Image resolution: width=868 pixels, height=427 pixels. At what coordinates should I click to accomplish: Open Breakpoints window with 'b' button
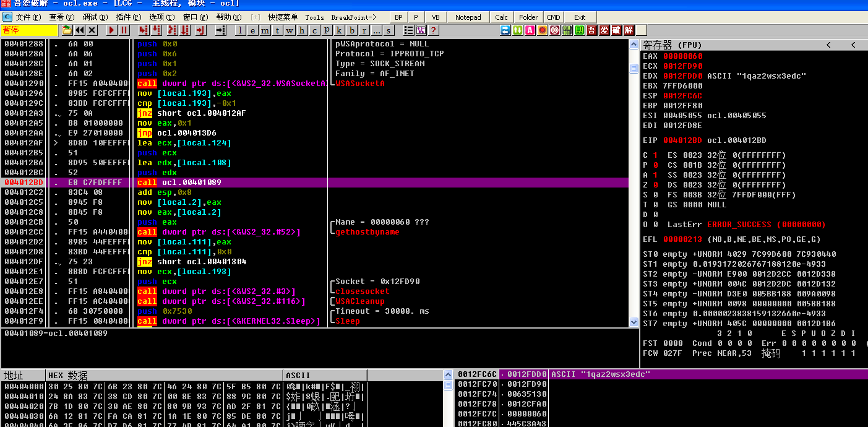pos(351,30)
